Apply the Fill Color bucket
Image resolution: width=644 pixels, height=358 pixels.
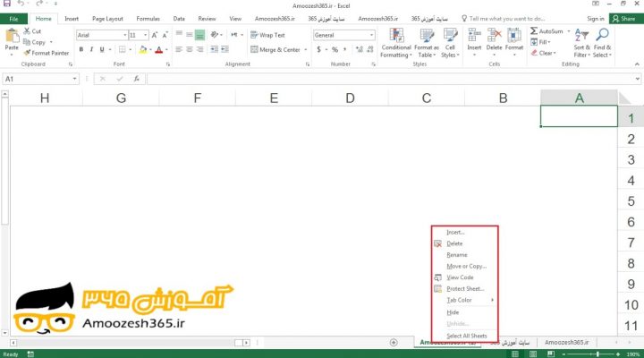point(143,49)
